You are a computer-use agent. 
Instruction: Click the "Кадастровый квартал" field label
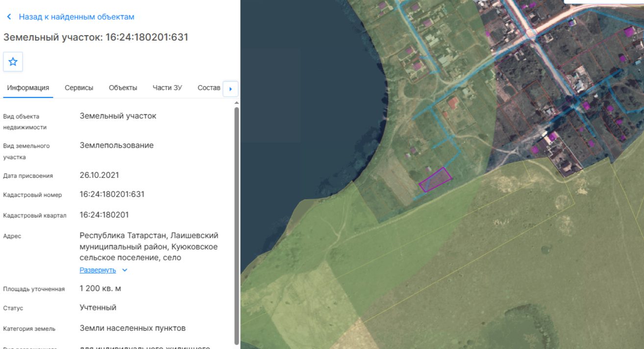[35, 216]
